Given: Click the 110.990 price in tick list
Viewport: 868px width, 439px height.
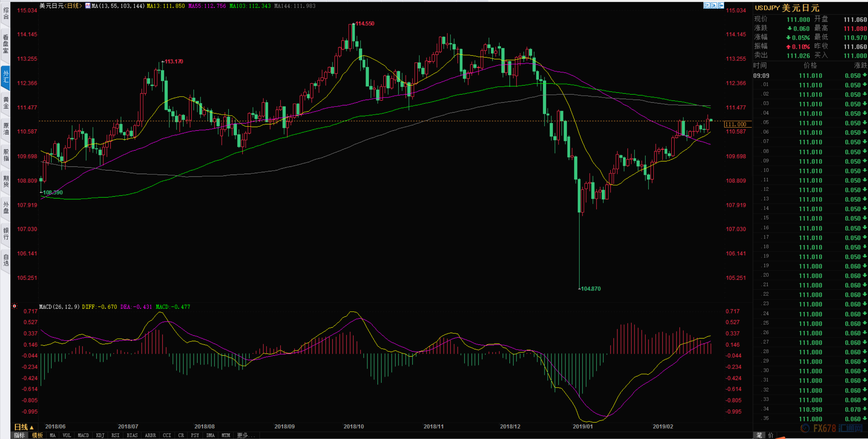Looking at the screenshot, I should pyautogui.click(x=810, y=409).
